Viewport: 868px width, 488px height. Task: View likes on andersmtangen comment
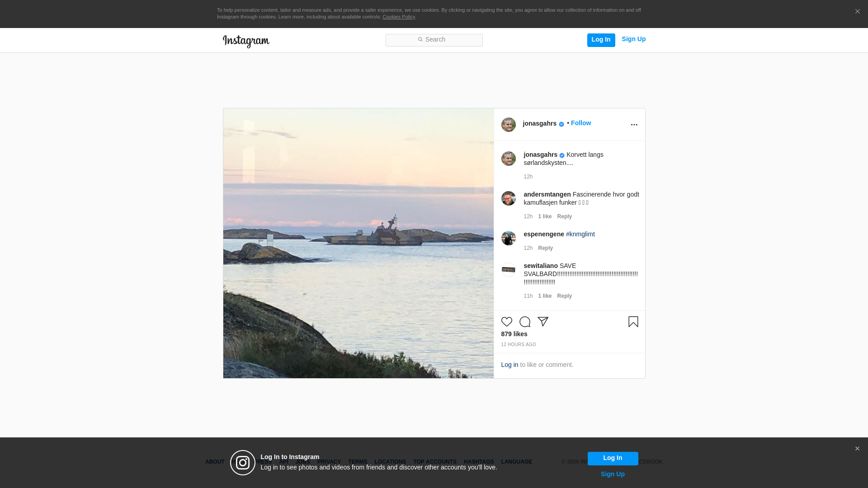click(x=545, y=216)
